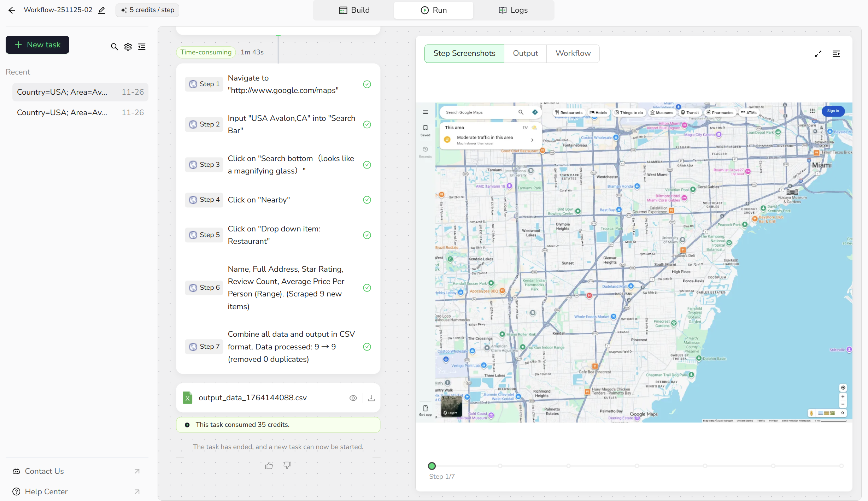Expand the Contact Us link arrow
The width and height of the screenshot is (868, 501).
point(137,471)
